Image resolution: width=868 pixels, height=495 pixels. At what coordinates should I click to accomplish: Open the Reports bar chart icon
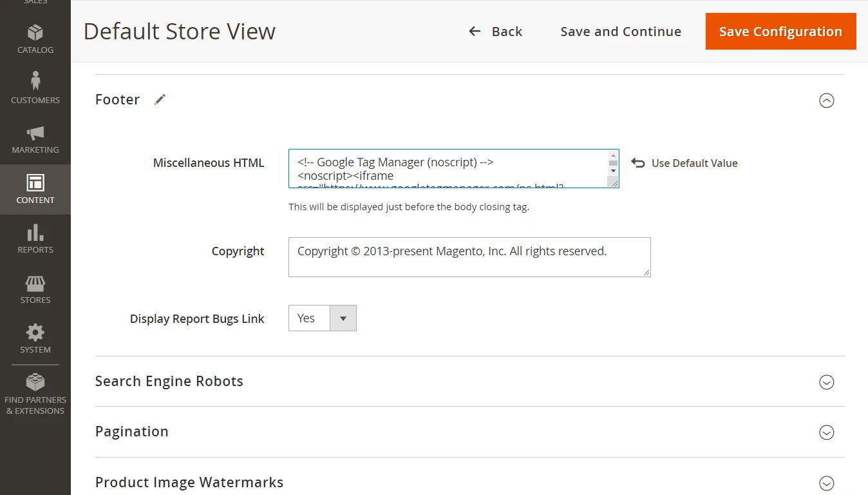coord(35,233)
